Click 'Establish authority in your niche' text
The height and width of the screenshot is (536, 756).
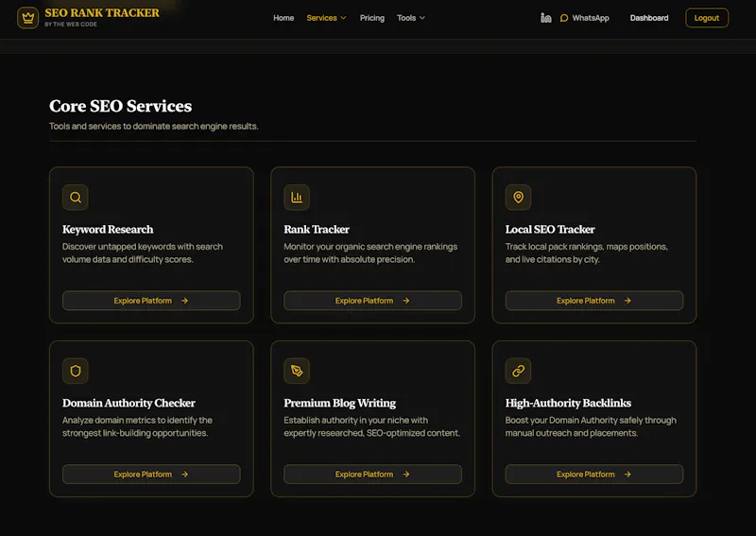(x=371, y=426)
